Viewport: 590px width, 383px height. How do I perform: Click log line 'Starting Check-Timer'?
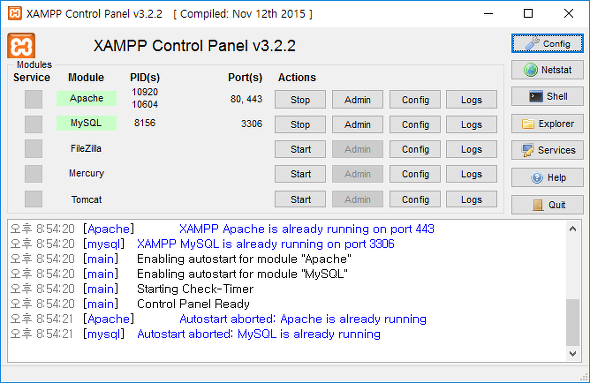(195, 289)
